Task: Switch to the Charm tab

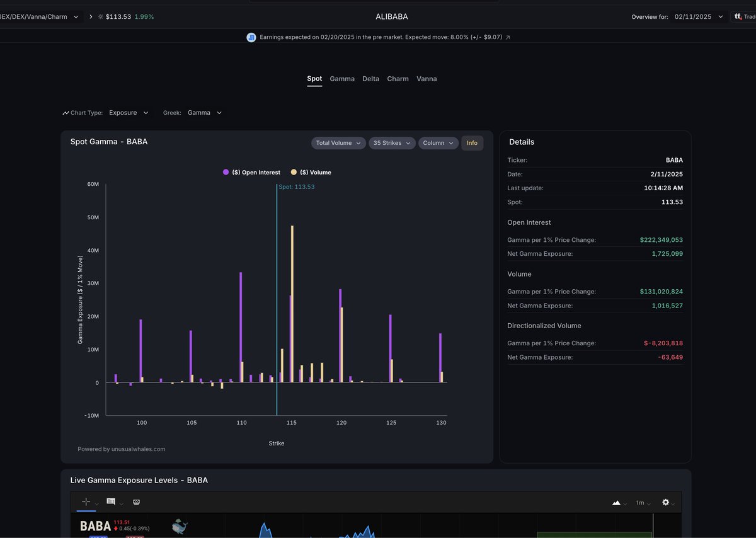Action: 398,79
